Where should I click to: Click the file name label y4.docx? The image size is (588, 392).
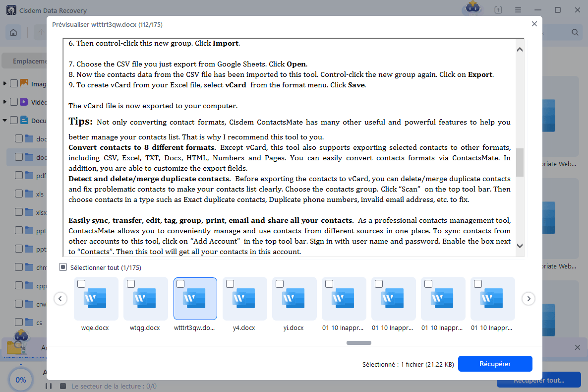(244, 328)
